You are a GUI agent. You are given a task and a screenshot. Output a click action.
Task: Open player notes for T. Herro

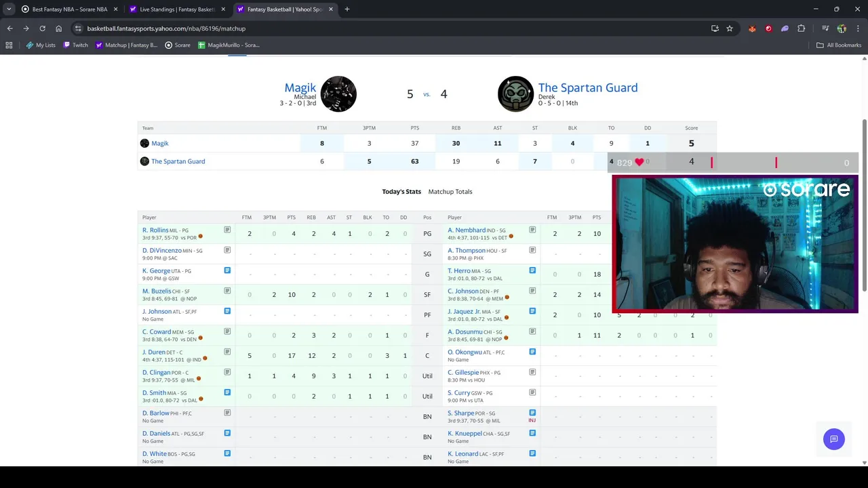[532, 270]
